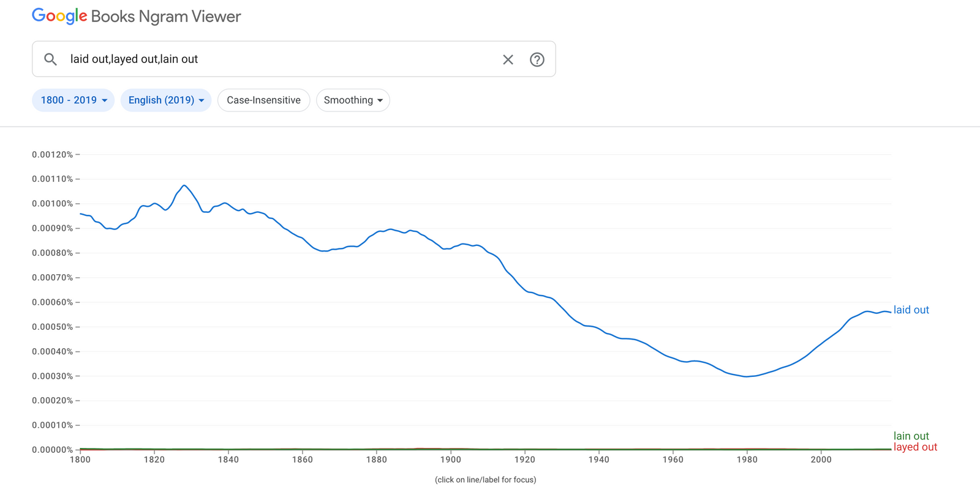Click the 0.00100% y-axis label
The height and width of the screenshot is (492, 980).
[52, 204]
